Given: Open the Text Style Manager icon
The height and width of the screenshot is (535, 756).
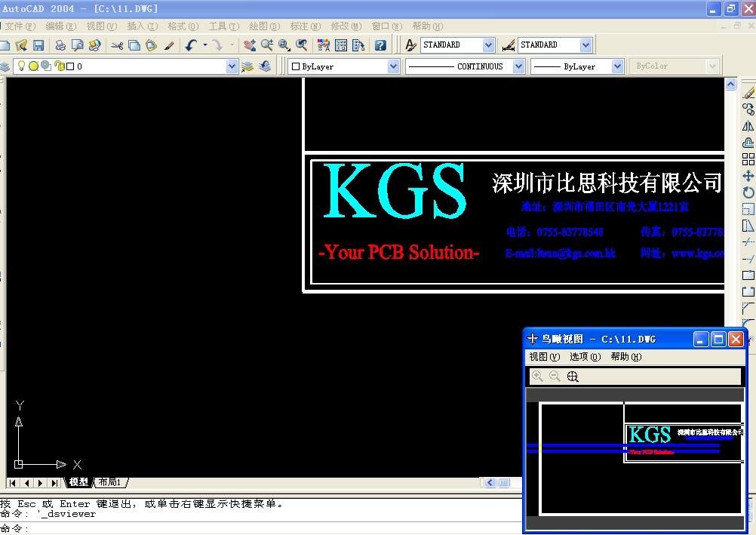Looking at the screenshot, I should (410, 45).
